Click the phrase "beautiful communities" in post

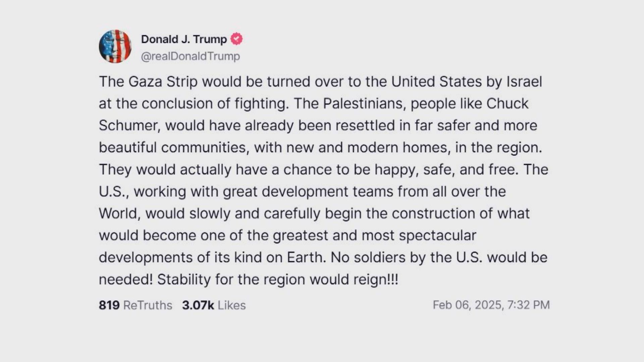pyautogui.click(x=172, y=147)
